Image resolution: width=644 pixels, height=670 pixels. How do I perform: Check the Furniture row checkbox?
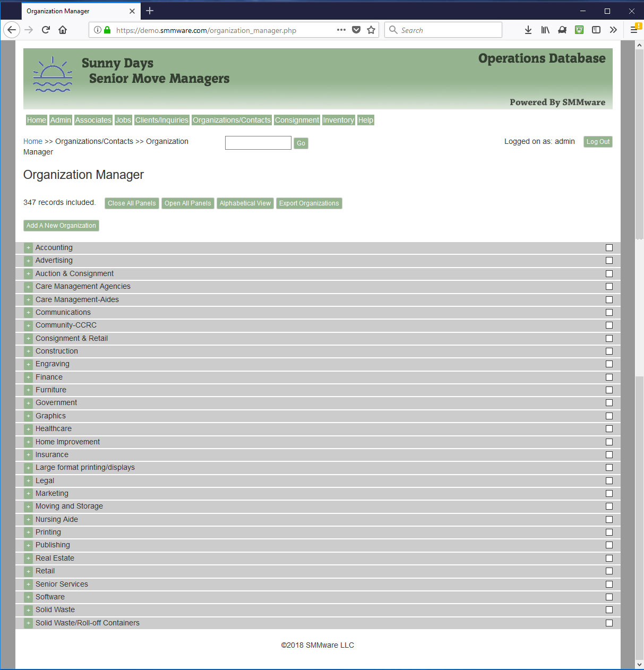609,390
